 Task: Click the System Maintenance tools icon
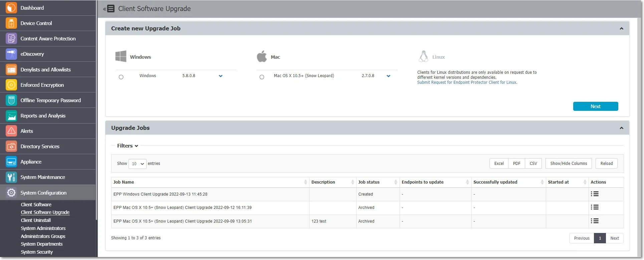(x=11, y=177)
